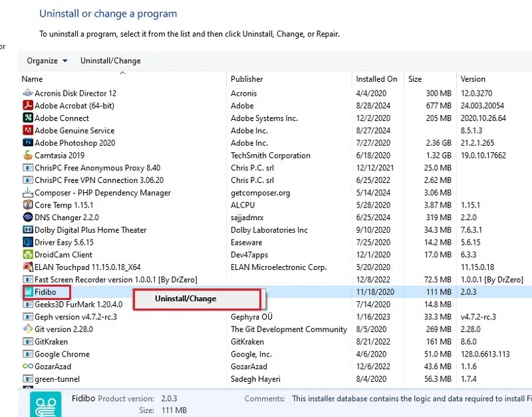Click the Google Chrome icon
This screenshot has height=417, width=532.
point(28,354)
